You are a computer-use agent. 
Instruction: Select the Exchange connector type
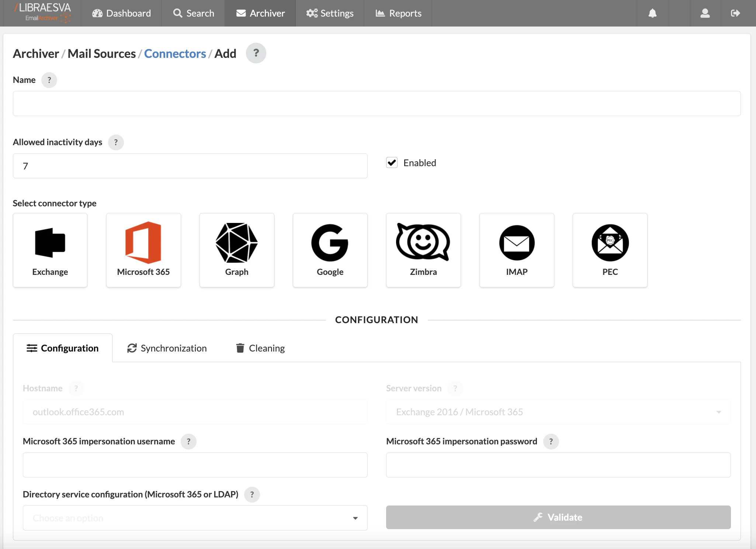click(x=50, y=250)
